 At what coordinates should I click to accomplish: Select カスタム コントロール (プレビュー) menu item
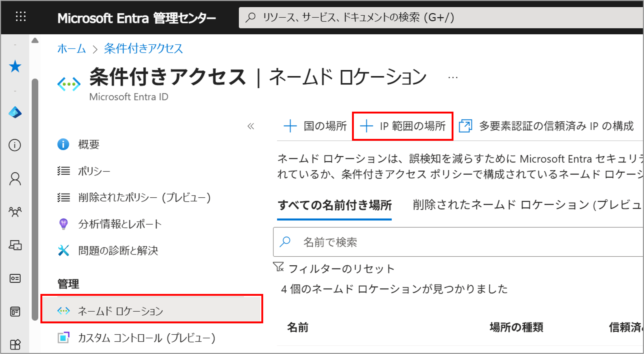(x=146, y=338)
